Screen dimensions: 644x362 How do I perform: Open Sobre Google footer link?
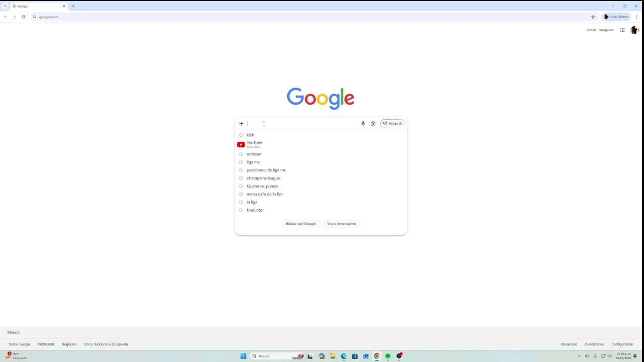pyautogui.click(x=20, y=344)
